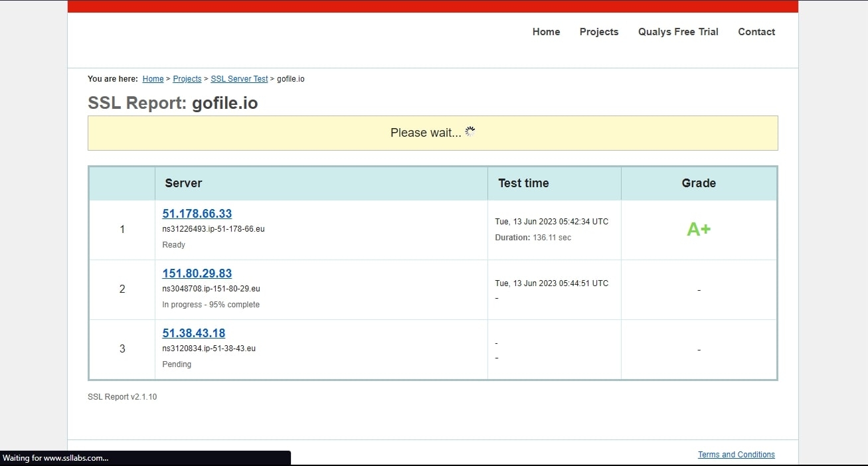
Task: Click the Please wait... message text
Action: tap(426, 133)
